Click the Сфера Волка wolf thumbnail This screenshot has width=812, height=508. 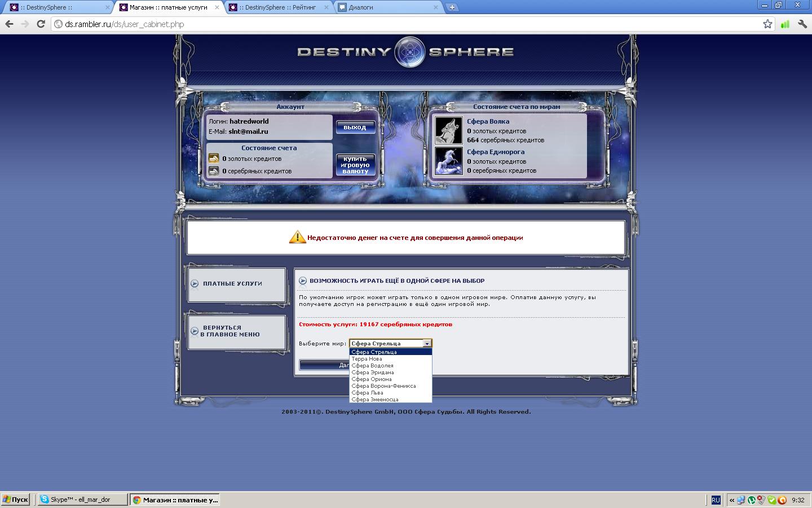449,130
